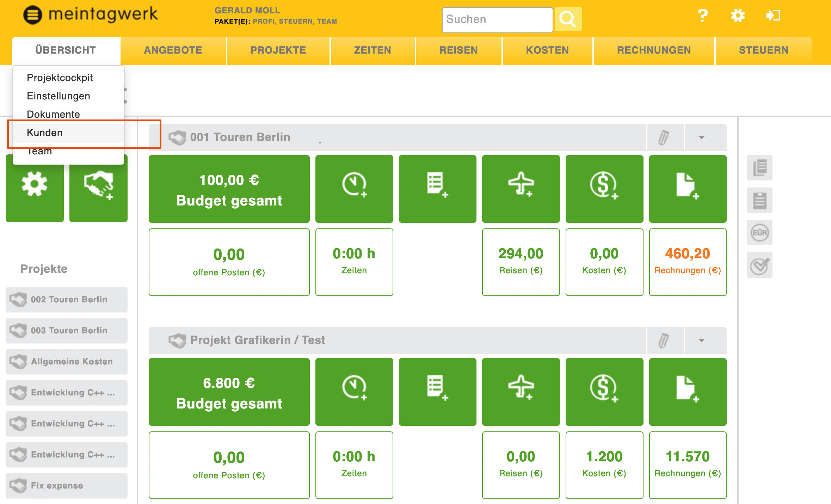831x504 pixels.
Task: Open the ZEITEN tab
Action: 372,50
